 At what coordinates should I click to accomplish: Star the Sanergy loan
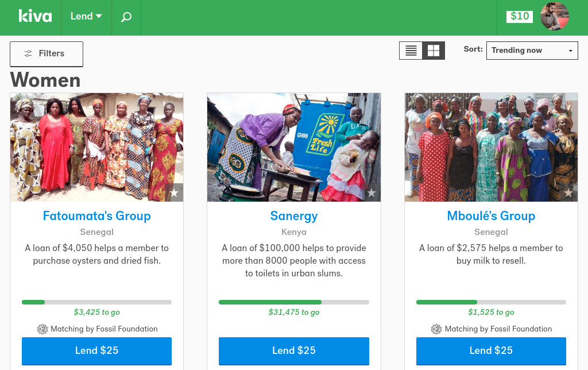(x=372, y=192)
